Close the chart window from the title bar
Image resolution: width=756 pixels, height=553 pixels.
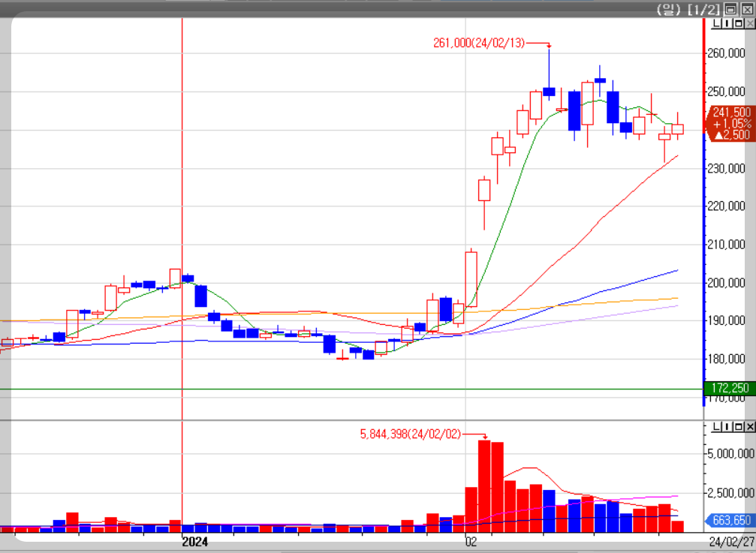tap(746, 9)
